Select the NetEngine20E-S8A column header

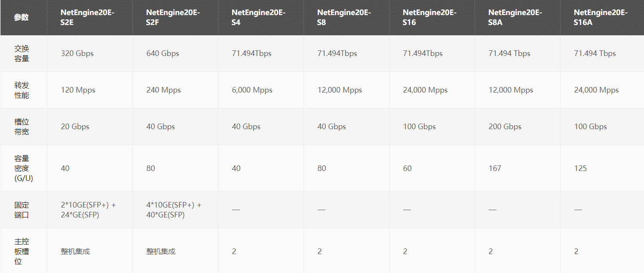tap(515, 17)
